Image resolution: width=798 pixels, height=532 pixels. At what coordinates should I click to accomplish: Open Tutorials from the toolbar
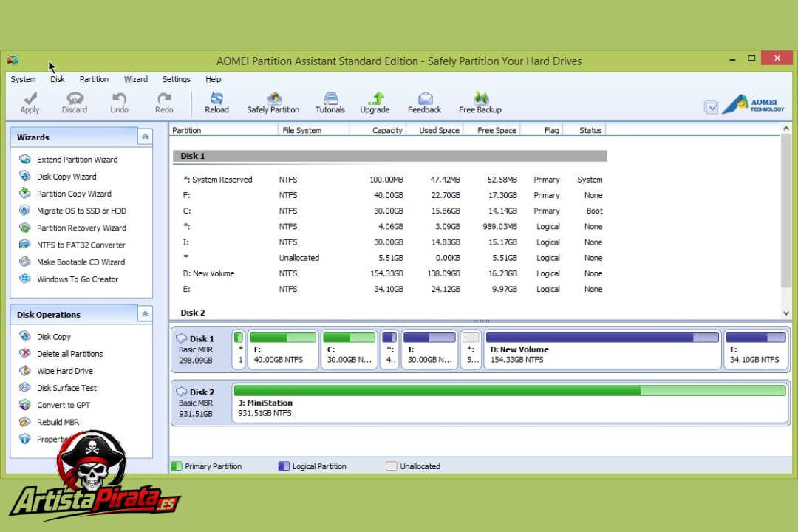point(330,102)
